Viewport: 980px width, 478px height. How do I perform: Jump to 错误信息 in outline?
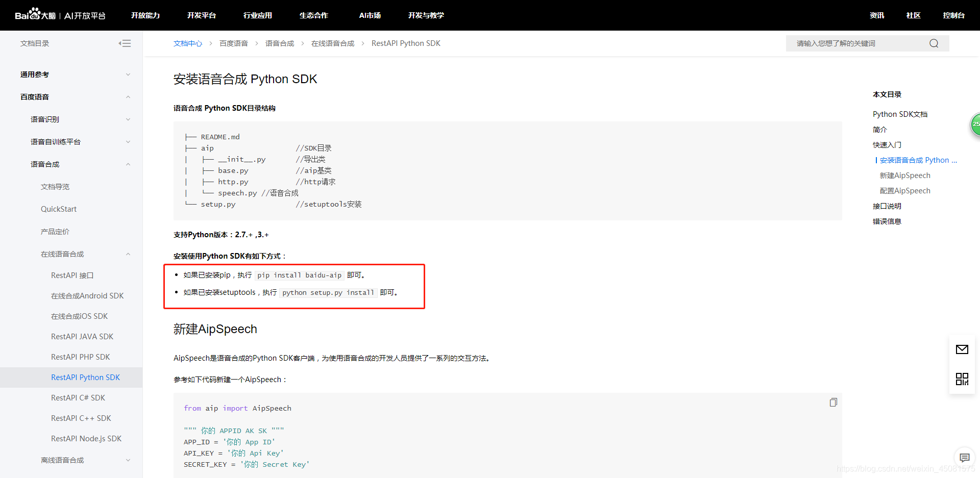coord(887,221)
